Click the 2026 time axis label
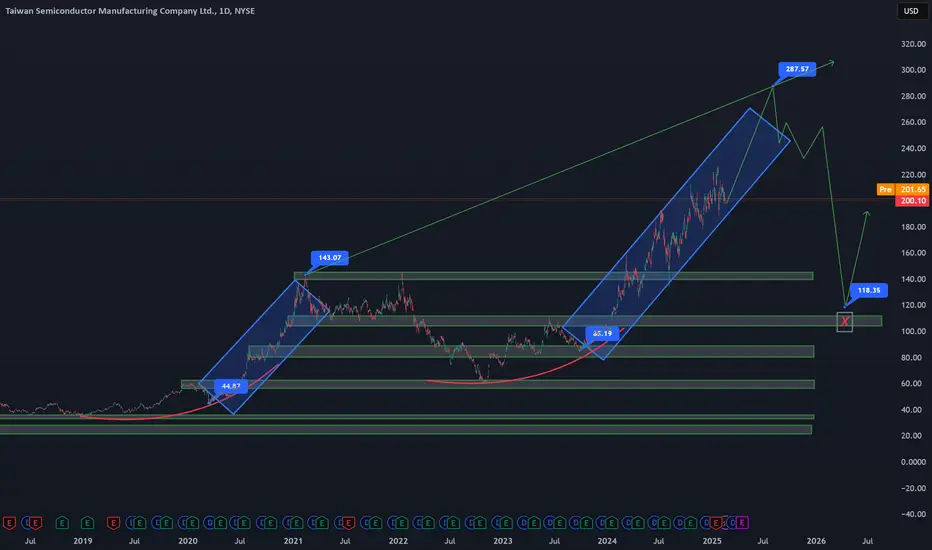 click(816, 541)
